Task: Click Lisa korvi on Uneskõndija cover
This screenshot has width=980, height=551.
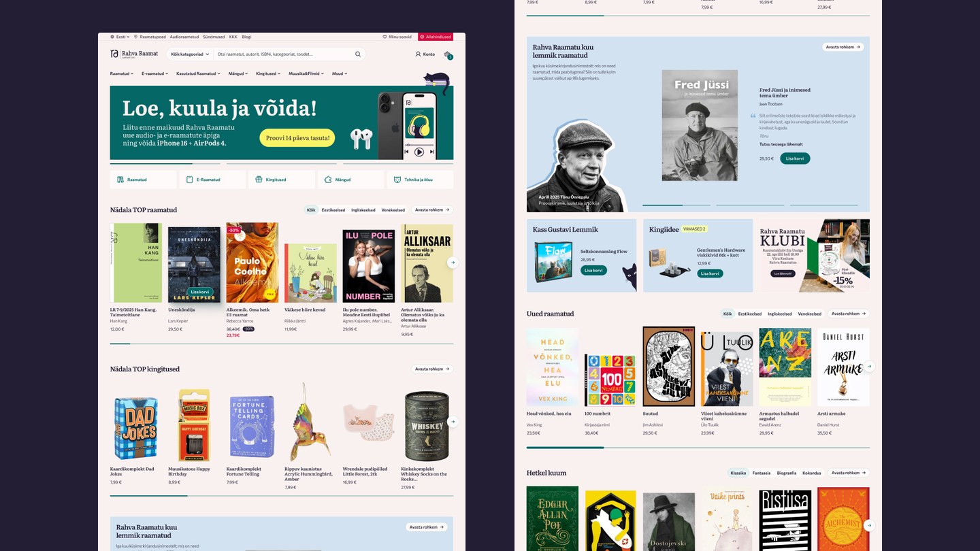Action: [x=199, y=292]
